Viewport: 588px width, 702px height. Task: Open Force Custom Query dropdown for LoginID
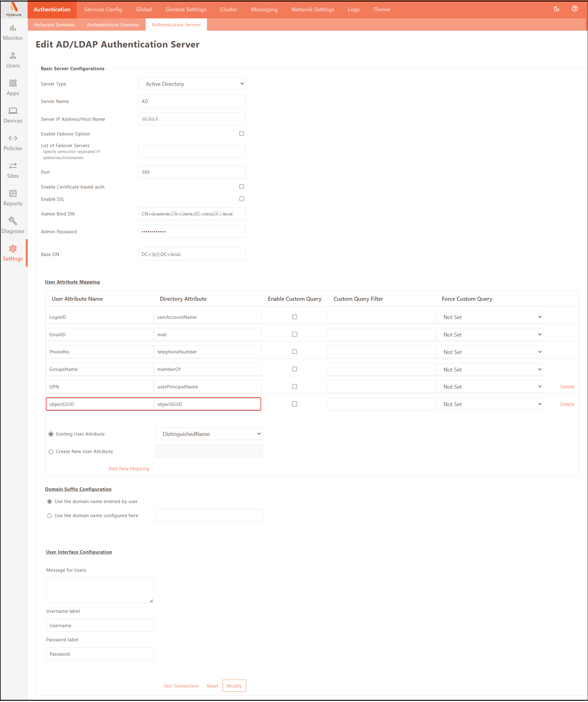(489, 317)
